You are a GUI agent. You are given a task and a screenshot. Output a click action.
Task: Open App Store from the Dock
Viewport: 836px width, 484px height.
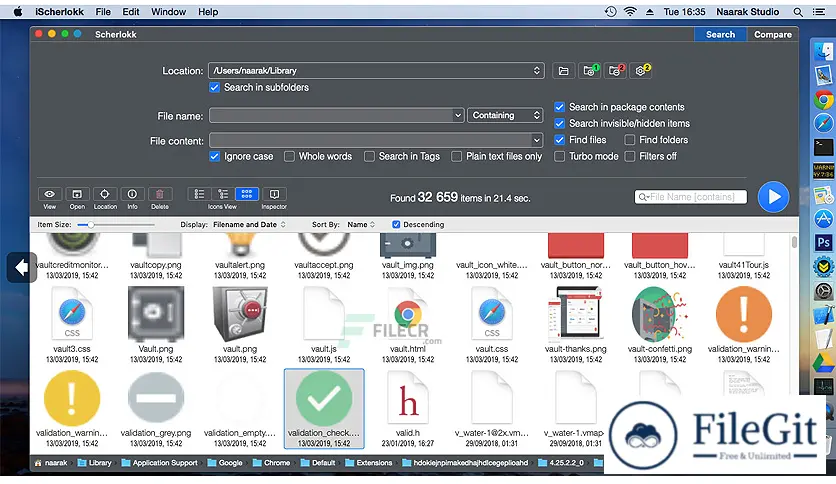coord(824,219)
